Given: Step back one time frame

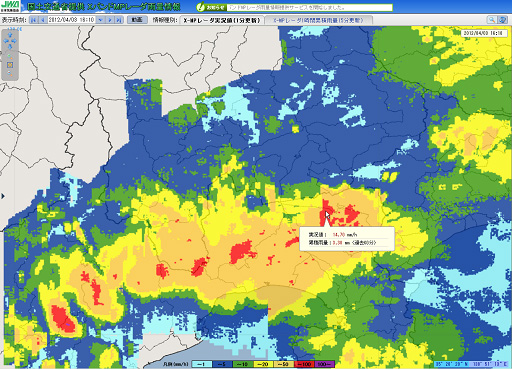Looking at the screenshot, I should (x=43, y=20).
